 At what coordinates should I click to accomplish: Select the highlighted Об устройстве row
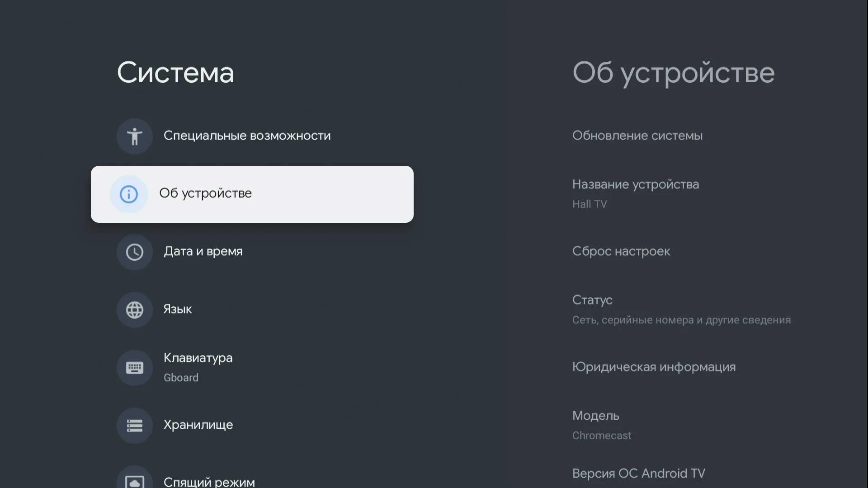point(252,194)
